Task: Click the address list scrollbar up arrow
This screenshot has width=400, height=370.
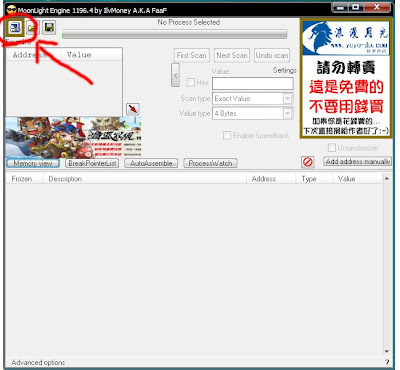Action: [x=387, y=179]
